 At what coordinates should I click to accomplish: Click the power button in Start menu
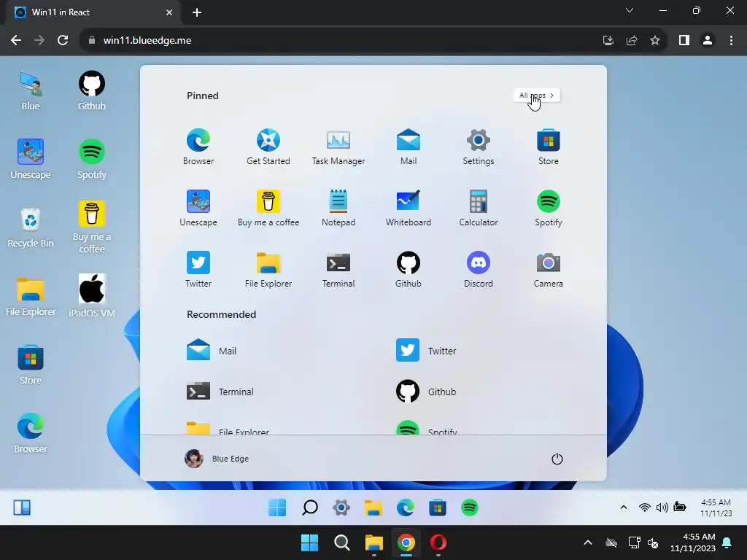pyautogui.click(x=557, y=459)
